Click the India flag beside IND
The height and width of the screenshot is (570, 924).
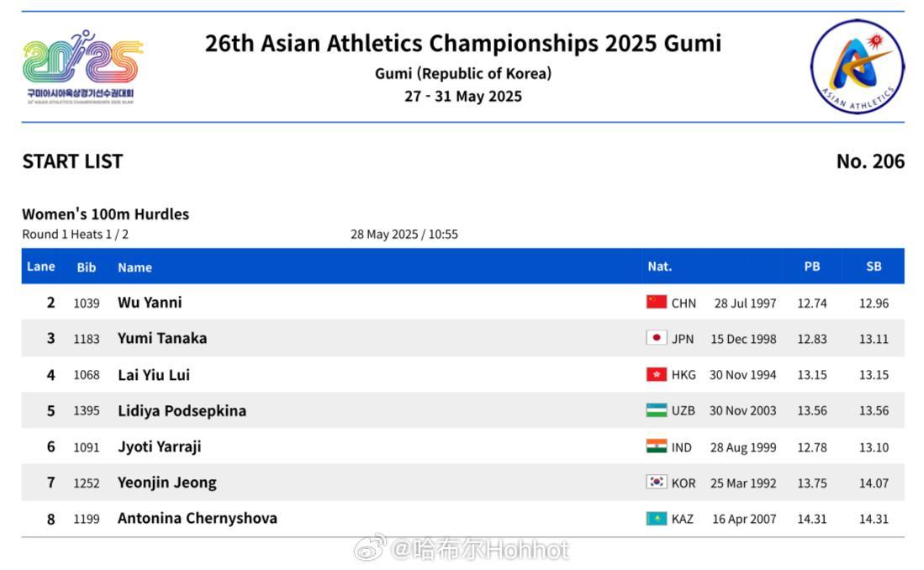tap(656, 446)
